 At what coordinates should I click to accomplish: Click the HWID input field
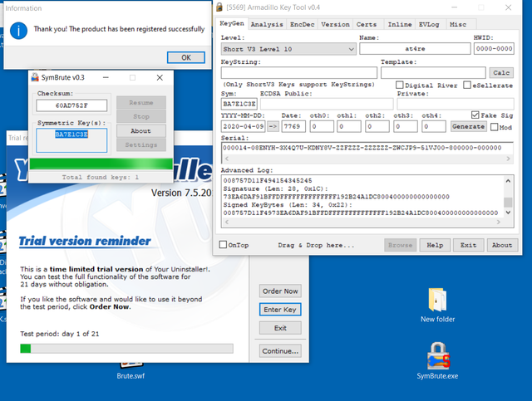click(x=494, y=49)
